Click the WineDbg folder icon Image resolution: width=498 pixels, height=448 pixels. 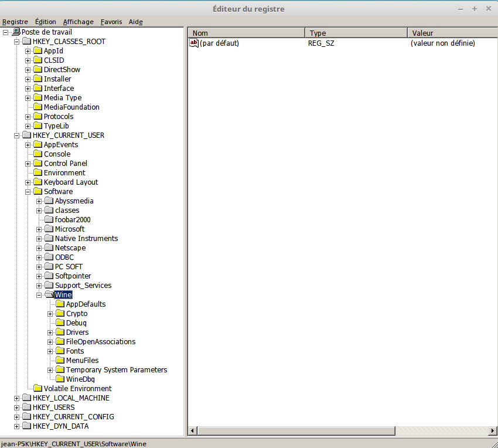pos(60,379)
